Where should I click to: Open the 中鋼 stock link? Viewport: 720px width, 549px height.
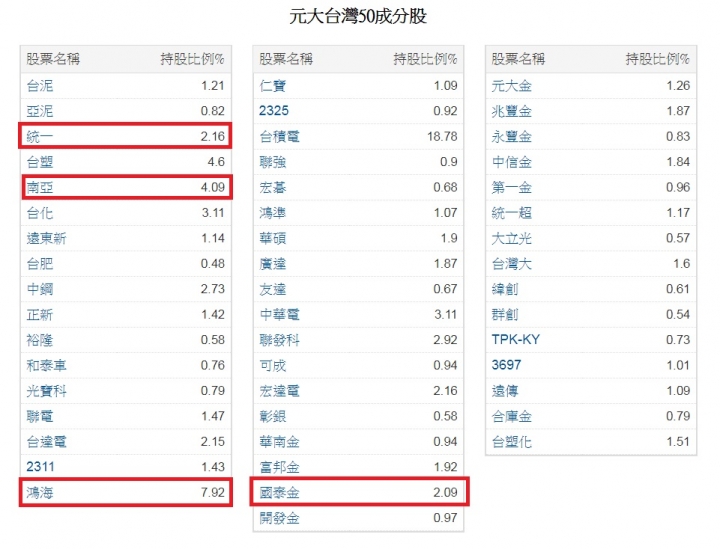(39, 289)
